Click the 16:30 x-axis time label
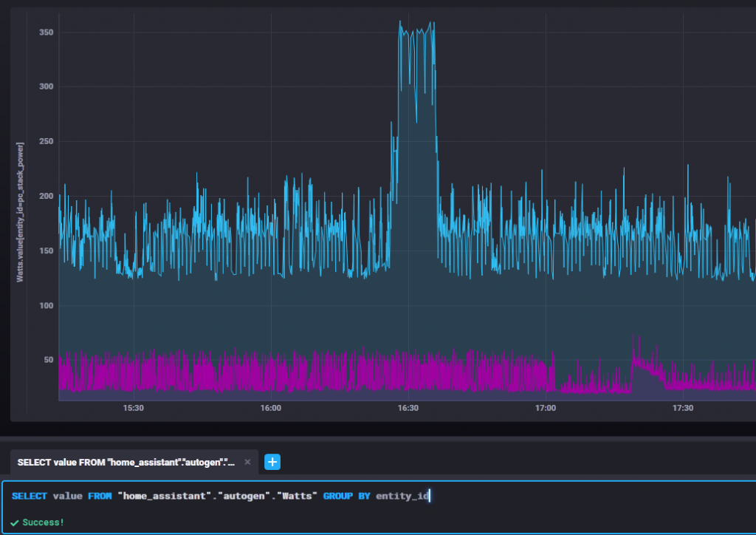Screen dimensions: 756x535 point(408,408)
